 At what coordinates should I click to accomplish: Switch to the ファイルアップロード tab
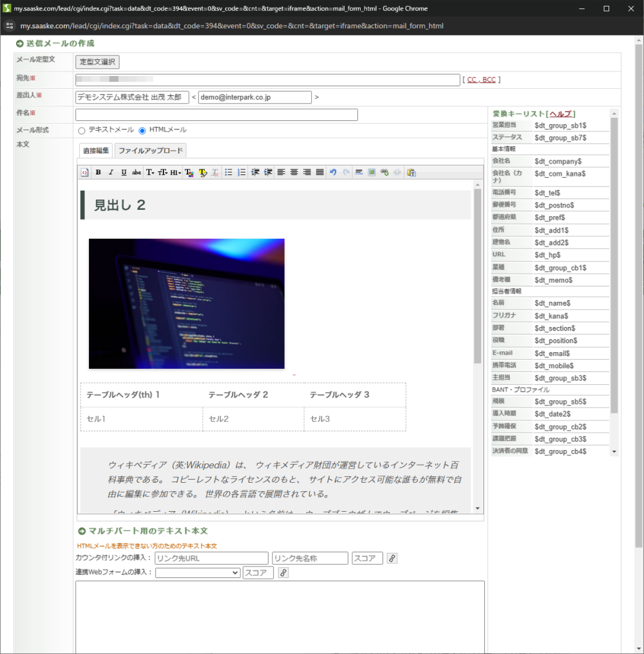click(151, 151)
